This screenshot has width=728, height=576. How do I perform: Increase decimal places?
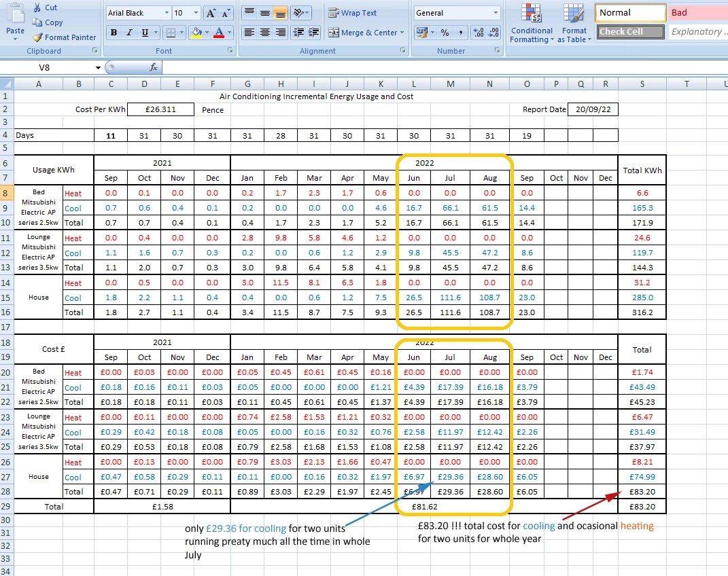point(479,33)
